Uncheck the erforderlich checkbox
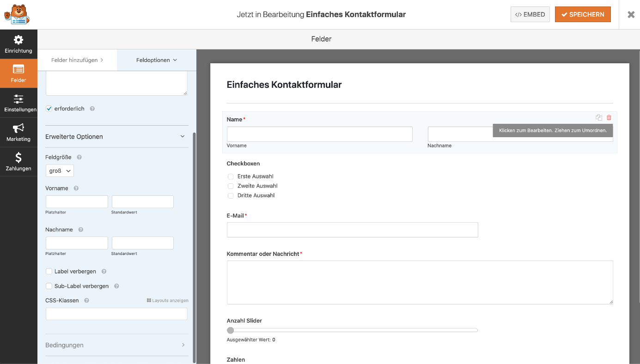640x364 pixels. tap(49, 109)
